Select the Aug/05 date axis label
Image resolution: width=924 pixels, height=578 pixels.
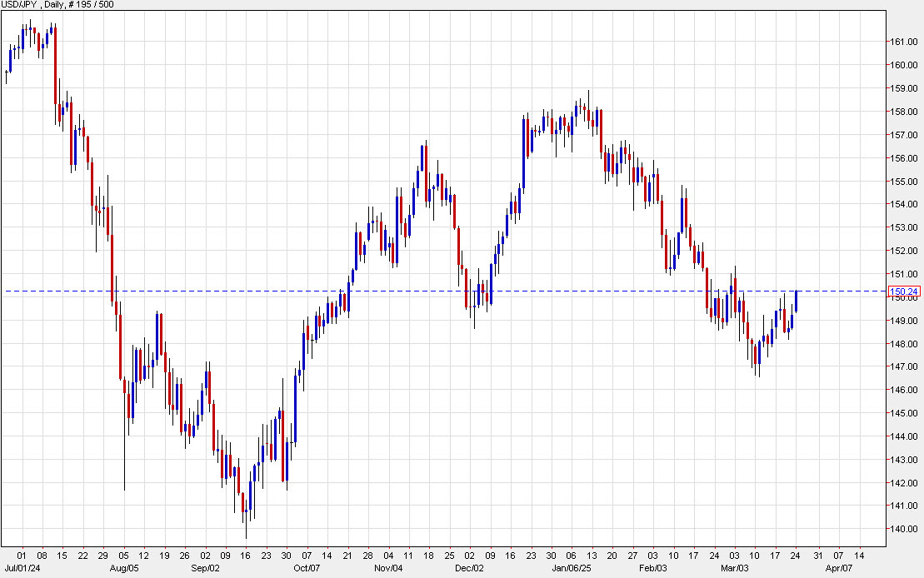click(x=123, y=570)
